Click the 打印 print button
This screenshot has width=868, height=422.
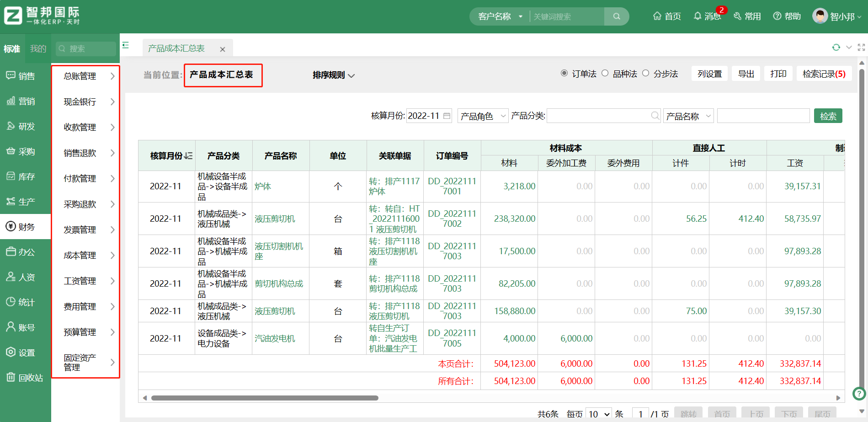pyautogui.click(x=778, y=74)
